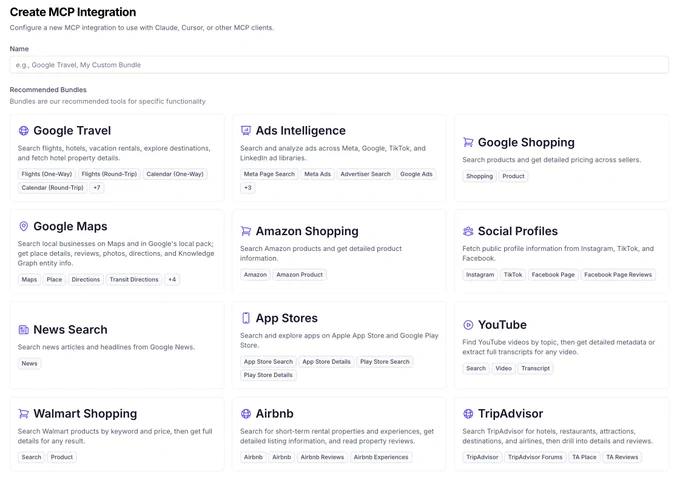
Task: Click the Airbnb Reviews tag
Action: tap(322, 457)
